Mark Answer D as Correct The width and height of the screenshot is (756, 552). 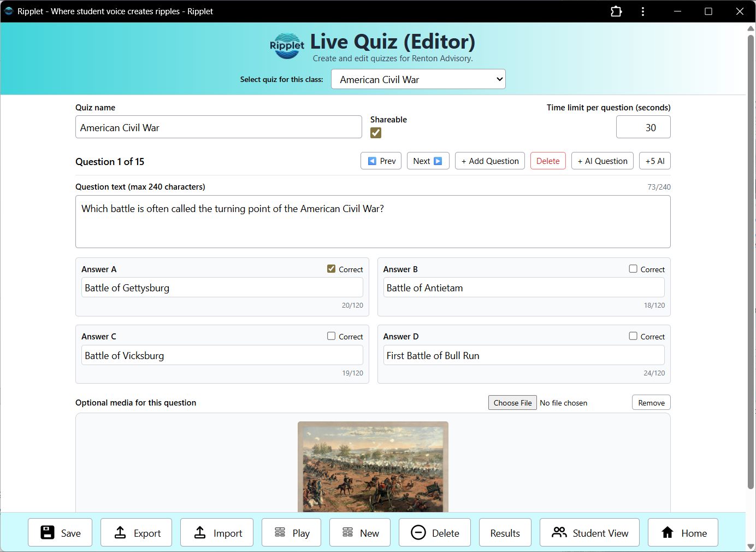click(633, 336)
